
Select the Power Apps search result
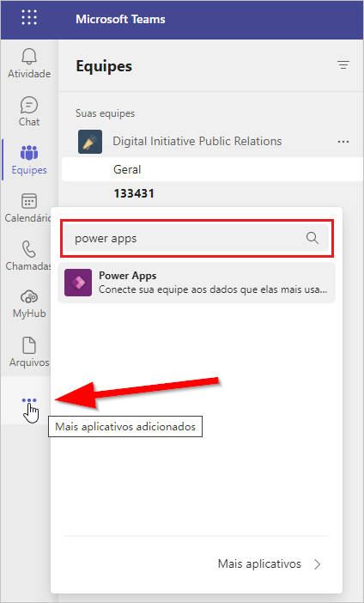(197, 283)
